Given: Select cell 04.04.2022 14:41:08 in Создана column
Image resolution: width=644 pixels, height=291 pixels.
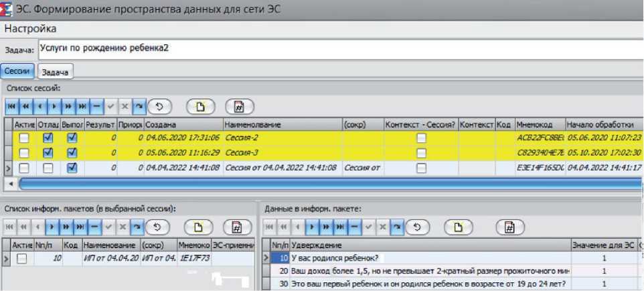Looking at the screenshot, I should (183, 168).
